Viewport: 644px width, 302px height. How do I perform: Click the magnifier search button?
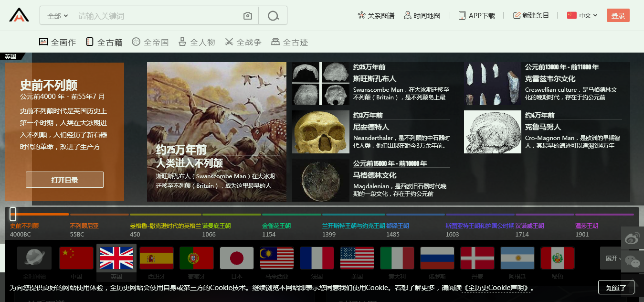(x=273, y=16)
